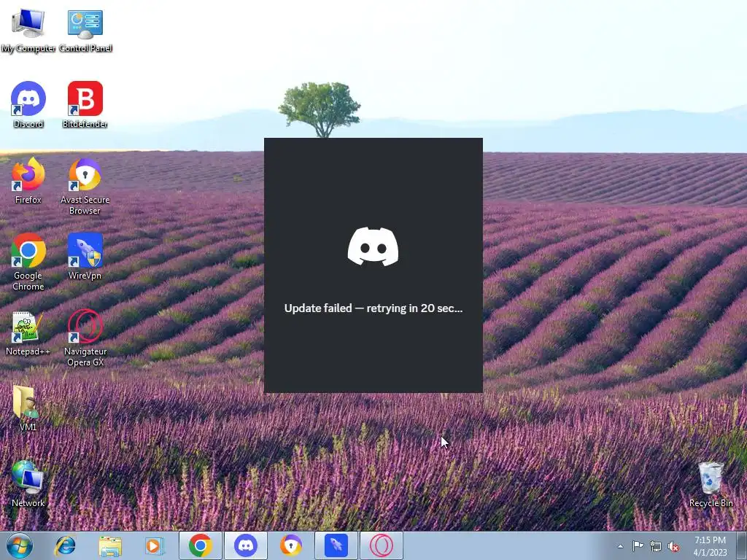Select the Google Chrome desktop shortcut

[28, 262]
